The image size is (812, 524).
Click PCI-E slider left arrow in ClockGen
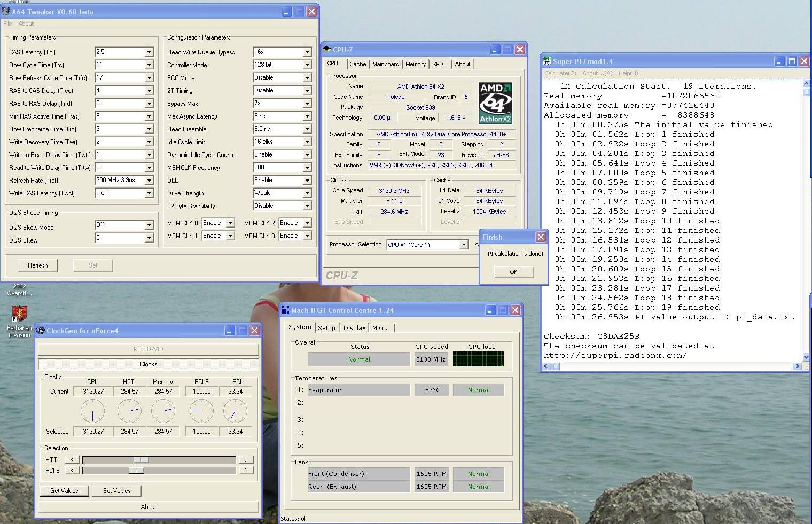(72, 471)
